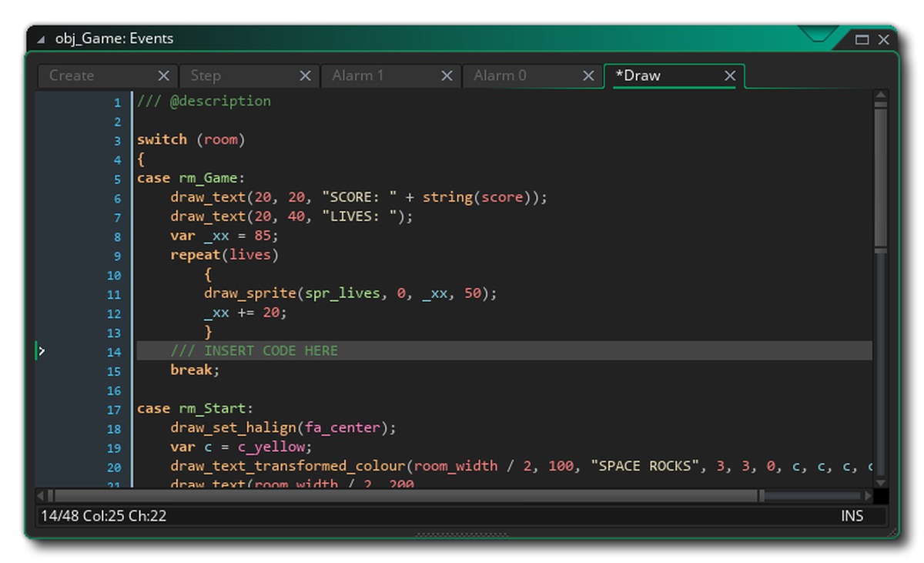Close the Alarm 1 tab
This screenshot has width=924, height=563.
tap(447, 75)
